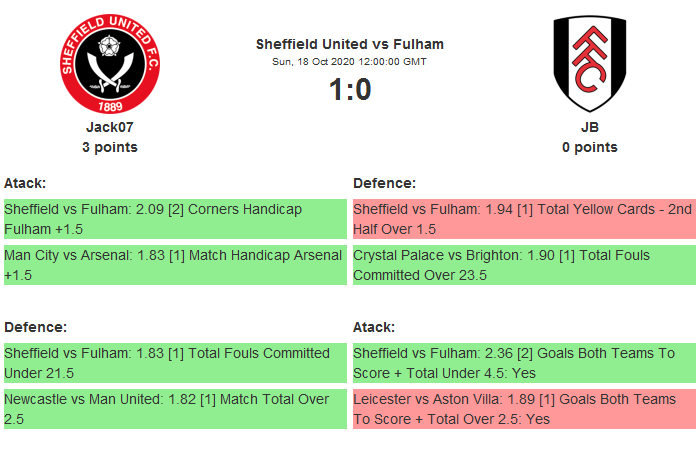Open player JB's profile name
The image size is (700, 460).
click(x=589, y=127)
